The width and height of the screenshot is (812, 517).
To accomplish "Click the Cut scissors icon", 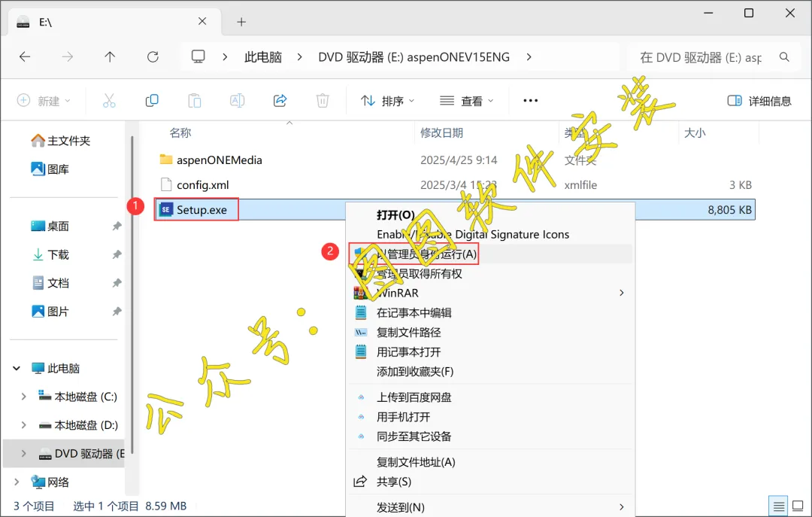I will (109, 101).
